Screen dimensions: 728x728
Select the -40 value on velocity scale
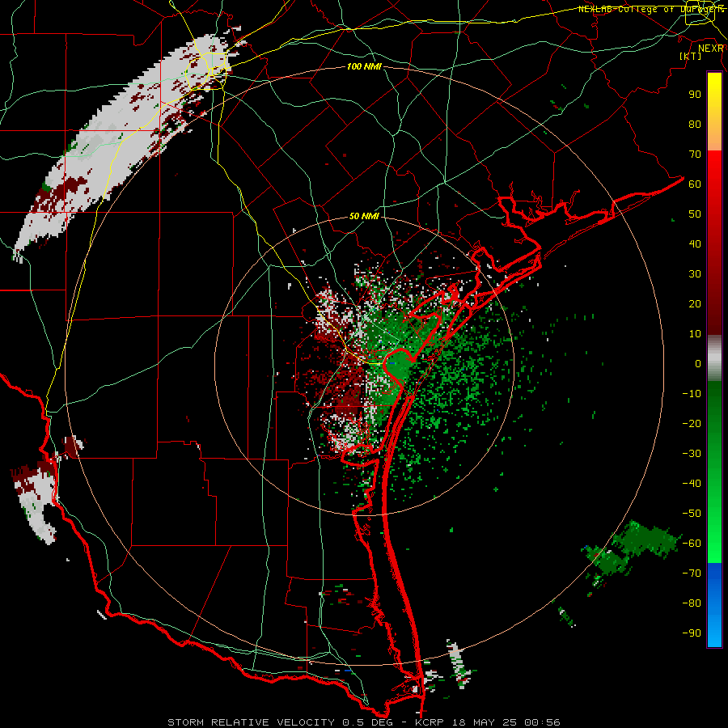click(x=692, y=484)
